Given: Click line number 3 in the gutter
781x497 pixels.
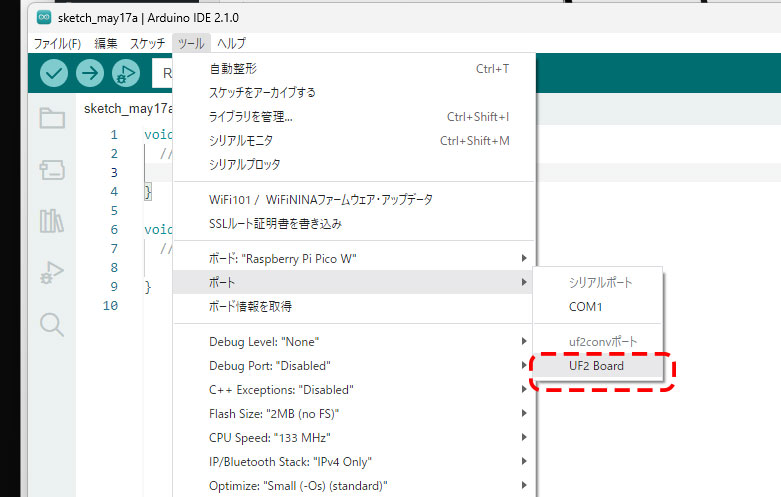Looking at the screenshot, I should [x=114, y=173].
